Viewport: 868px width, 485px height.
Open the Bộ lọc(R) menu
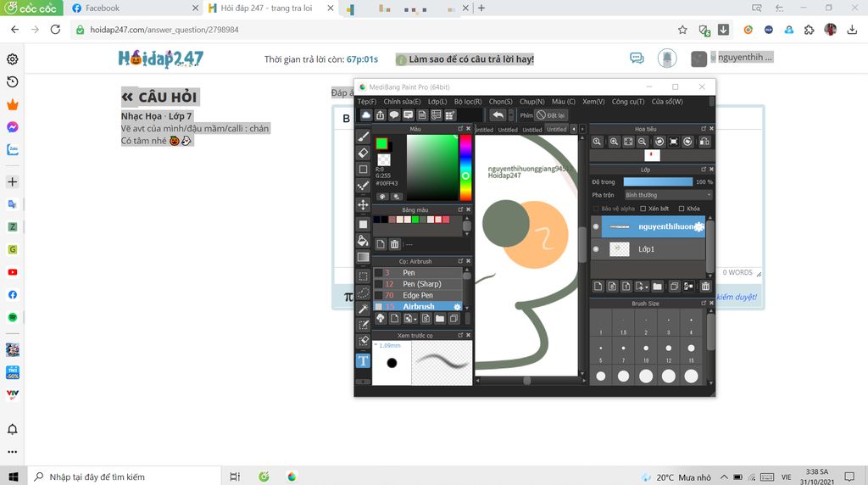[468, 102]
